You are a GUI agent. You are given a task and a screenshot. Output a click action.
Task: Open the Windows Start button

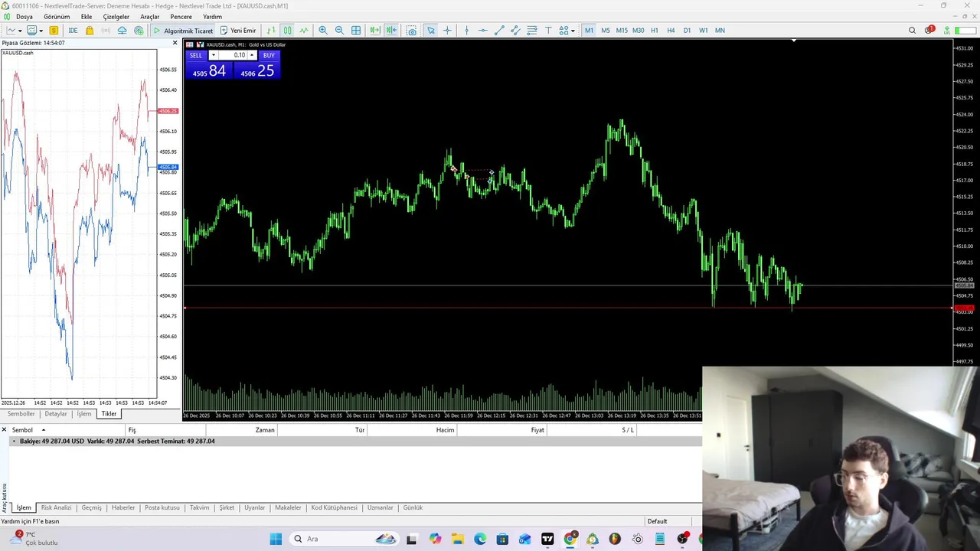(276, 539)
